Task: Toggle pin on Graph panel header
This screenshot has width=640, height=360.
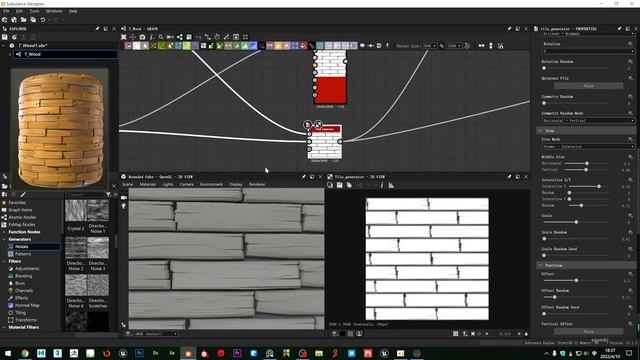Action: pos(509,29)
